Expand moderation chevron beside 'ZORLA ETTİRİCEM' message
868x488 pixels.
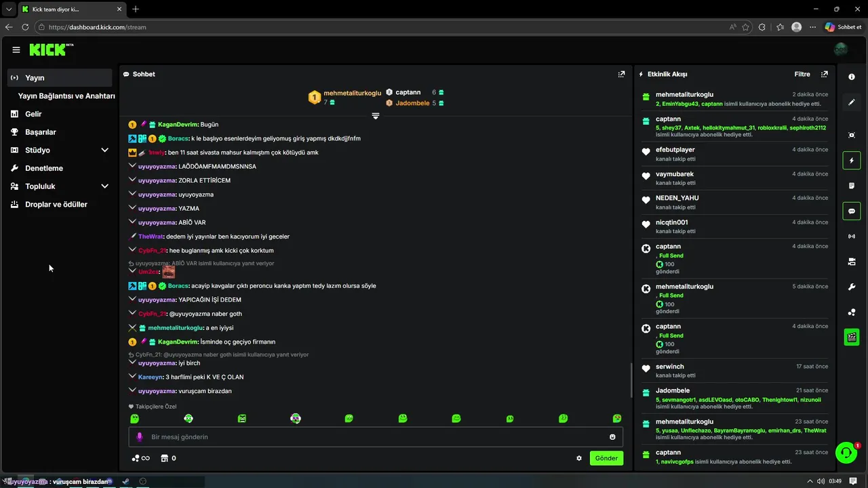click(x=133, y=180)
